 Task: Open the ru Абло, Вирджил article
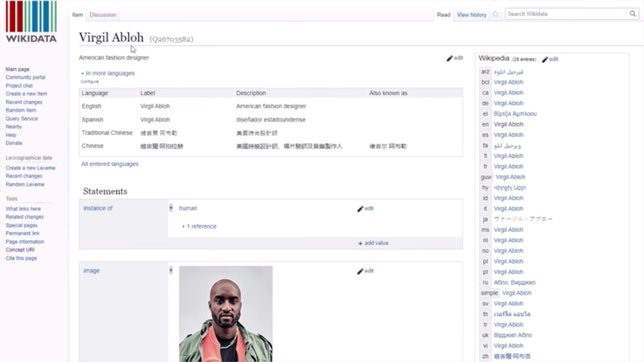[x=515, y=283]
